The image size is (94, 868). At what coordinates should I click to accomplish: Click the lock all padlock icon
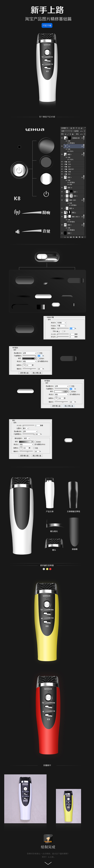click(x=73, y=134)
